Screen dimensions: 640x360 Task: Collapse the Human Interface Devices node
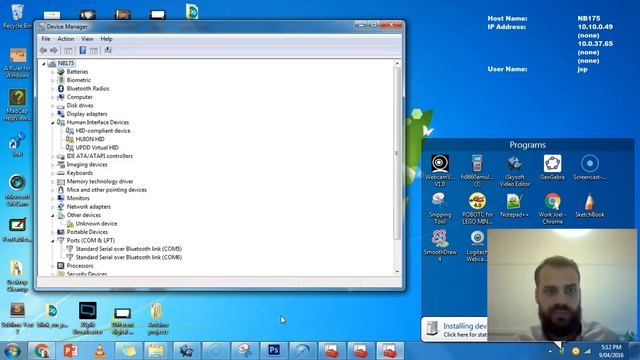point(53,122)
